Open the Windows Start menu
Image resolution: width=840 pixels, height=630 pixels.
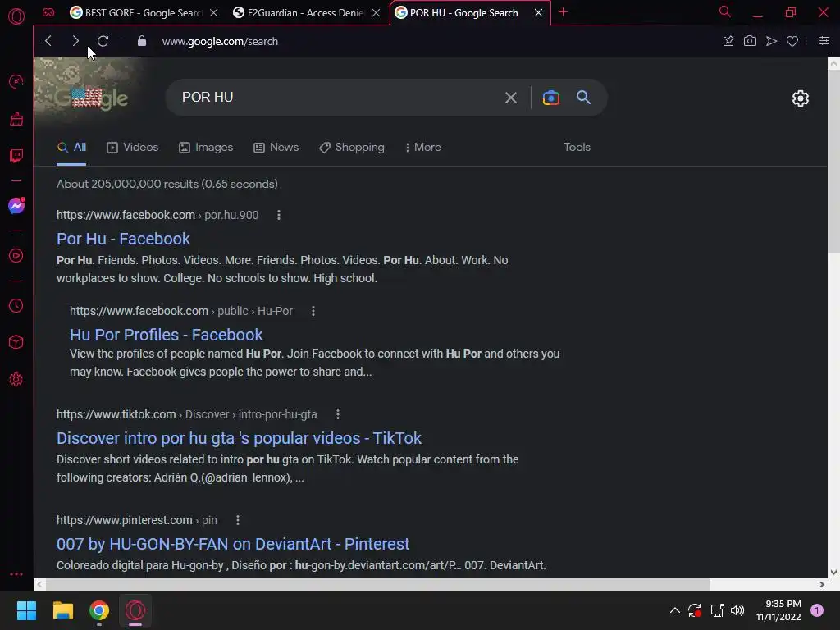tap(26, 610)
